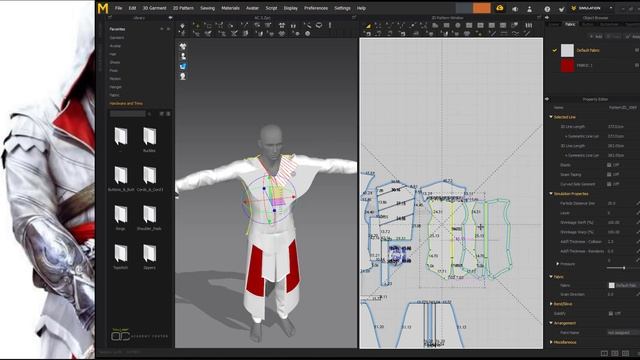The image size is (640, 360).
Task: Open the user account person icon
Action: click(x=529, y=9)
